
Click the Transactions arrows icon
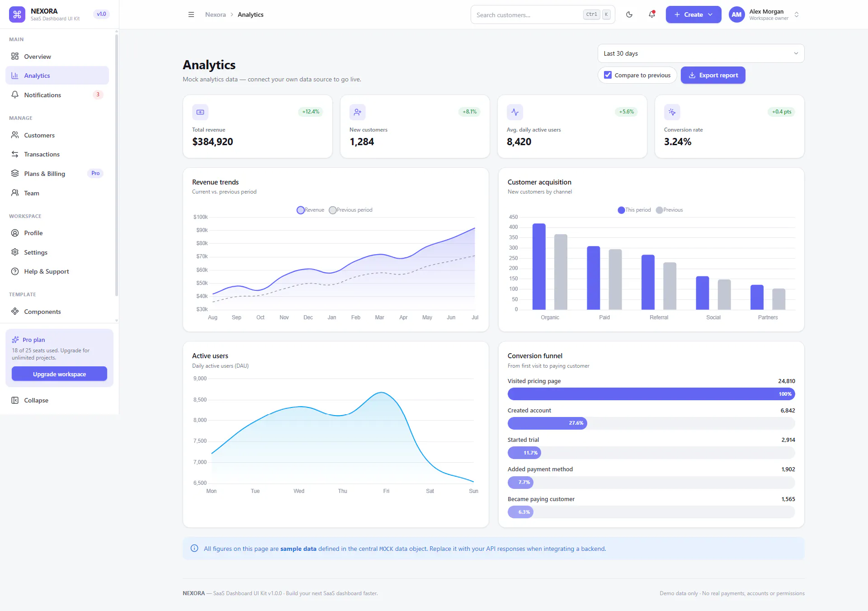pyautogui.click(x=15, y=154)
